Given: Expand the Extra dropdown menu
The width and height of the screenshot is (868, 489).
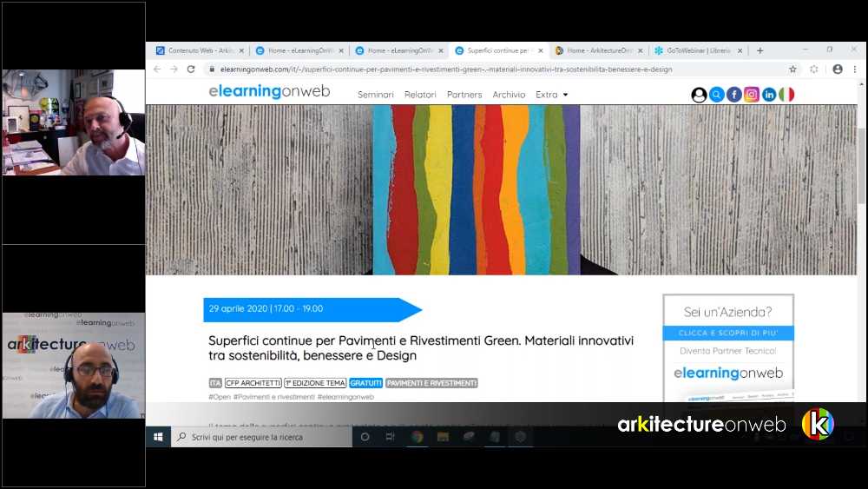Looking at the screenshot, I should 552,95.
